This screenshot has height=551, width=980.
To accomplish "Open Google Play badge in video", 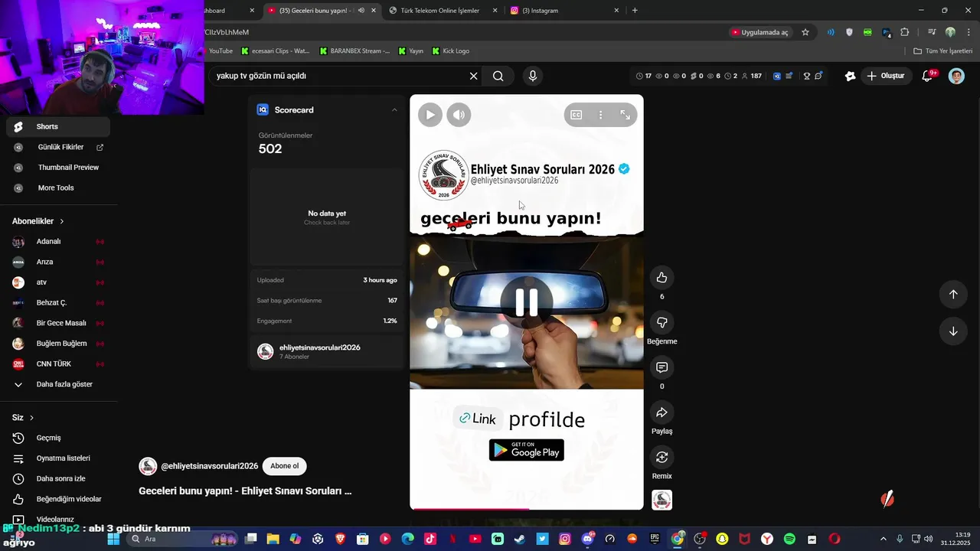I will [x=527, y=450].
